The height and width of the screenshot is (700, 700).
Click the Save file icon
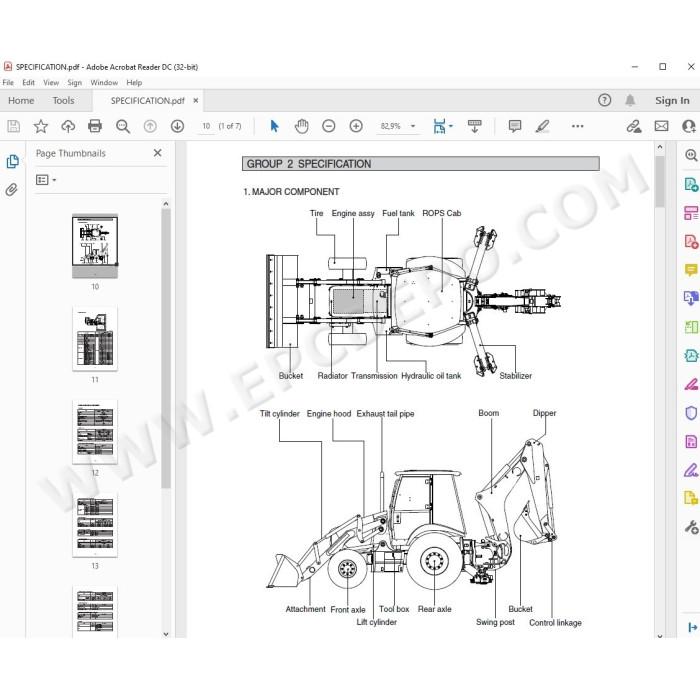(x=13, y=126)
